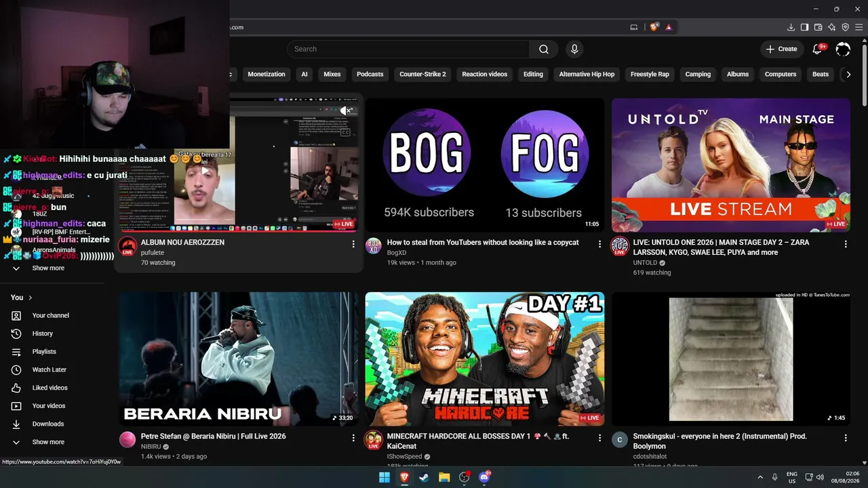Open the NIBIRU channel avatar
Viewport: 868px width, 488px height.
[127, 441]
